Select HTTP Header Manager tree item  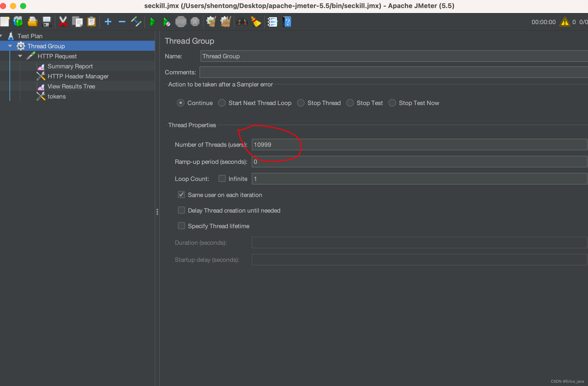(78, 76)
